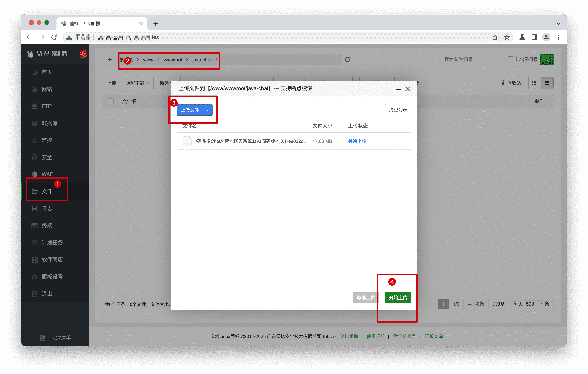588x374 pixels.
Task: Open the per-page 500 dropdown
Action: pyautogui.click(x=533, y=304)
